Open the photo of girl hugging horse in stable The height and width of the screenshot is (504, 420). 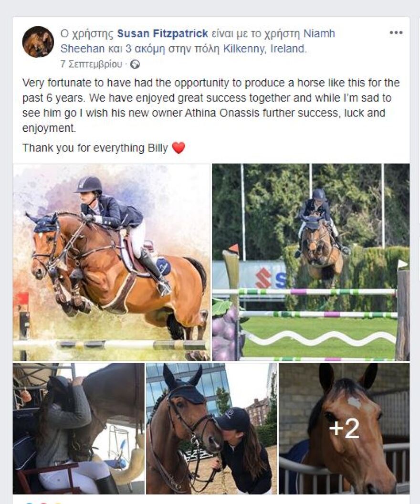click(x=78, y=428)
